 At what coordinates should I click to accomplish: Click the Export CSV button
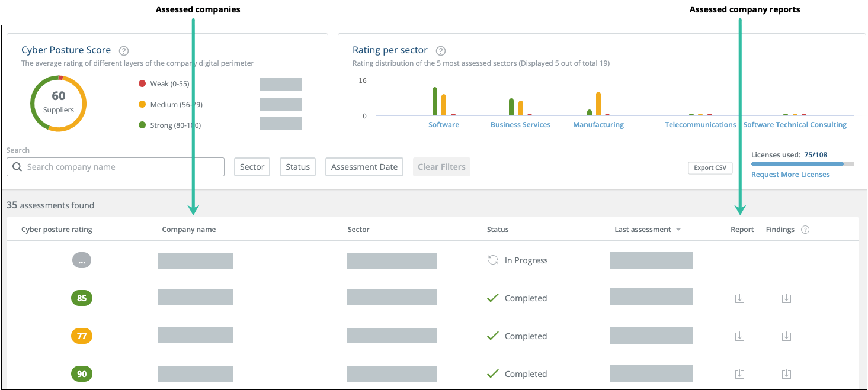(710, 167)
